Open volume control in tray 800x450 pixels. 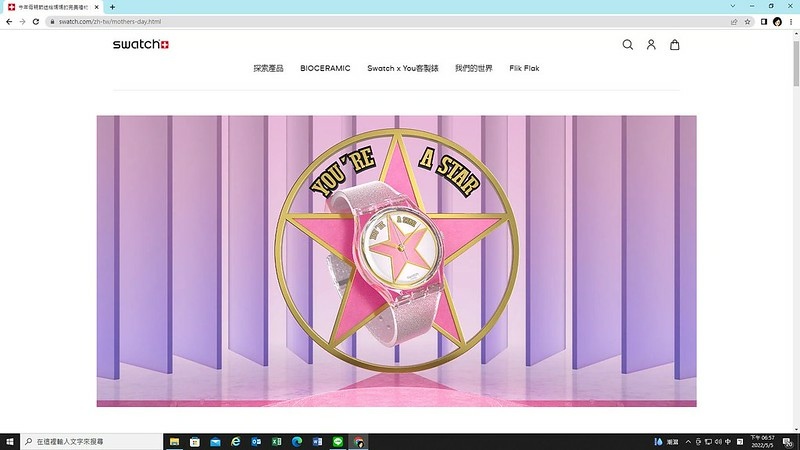coord(718,442)
